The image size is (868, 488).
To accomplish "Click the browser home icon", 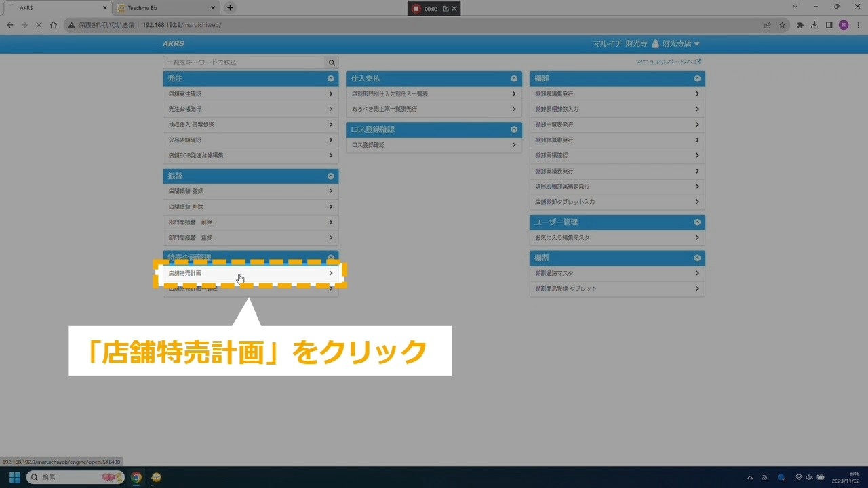I will coord(54,25).
